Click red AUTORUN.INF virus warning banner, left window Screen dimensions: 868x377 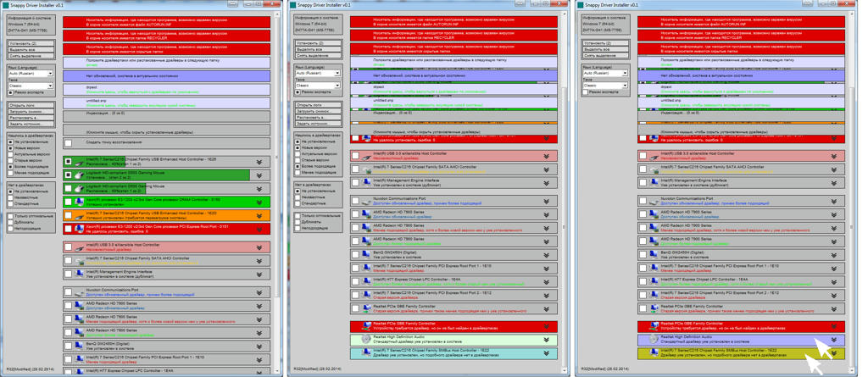pos(167,22)
